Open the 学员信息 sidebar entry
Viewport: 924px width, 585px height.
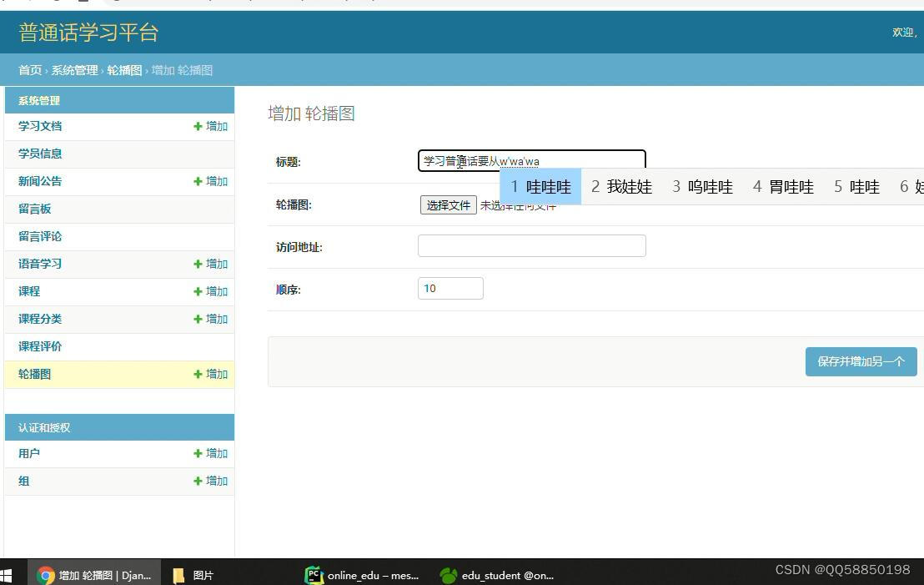click(x=39, y=154)
